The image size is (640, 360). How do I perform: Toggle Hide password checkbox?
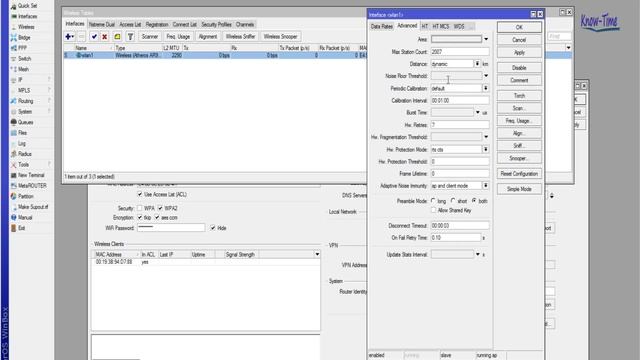coord(213,228)
